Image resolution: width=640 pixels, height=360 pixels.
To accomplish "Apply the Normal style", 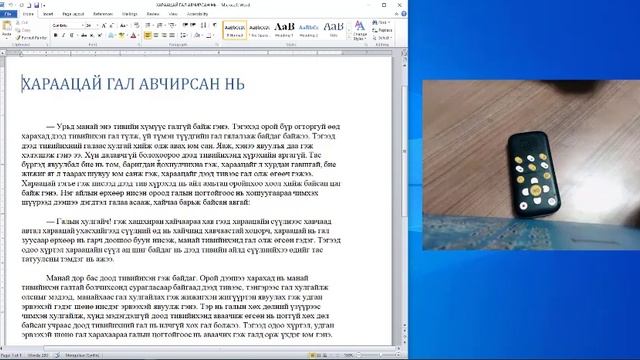I will point(235,30).
